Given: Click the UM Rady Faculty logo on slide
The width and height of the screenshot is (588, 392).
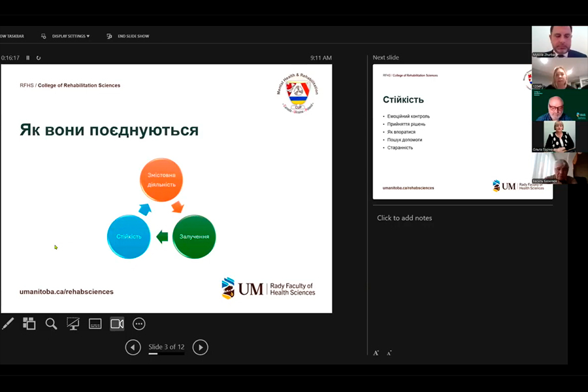Looking at the screenshot, I should [269, 289].
